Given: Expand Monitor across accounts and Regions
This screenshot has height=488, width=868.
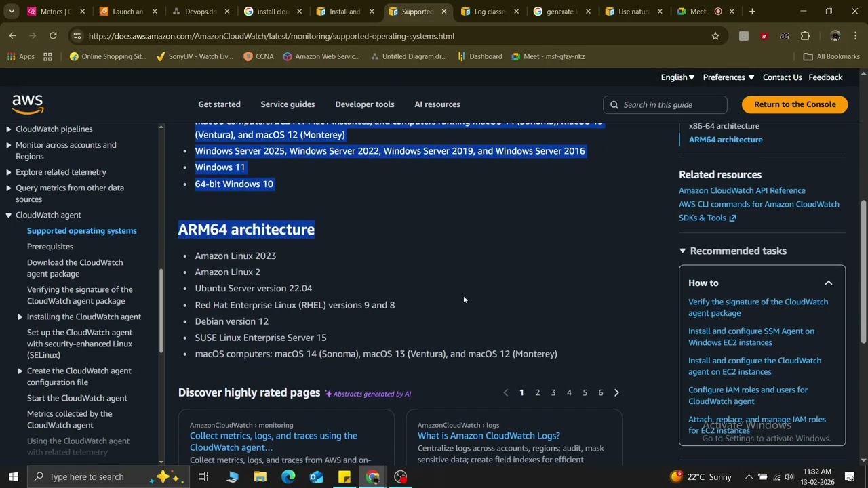Looking at the screenshot, I should click(x=8, y=145).
